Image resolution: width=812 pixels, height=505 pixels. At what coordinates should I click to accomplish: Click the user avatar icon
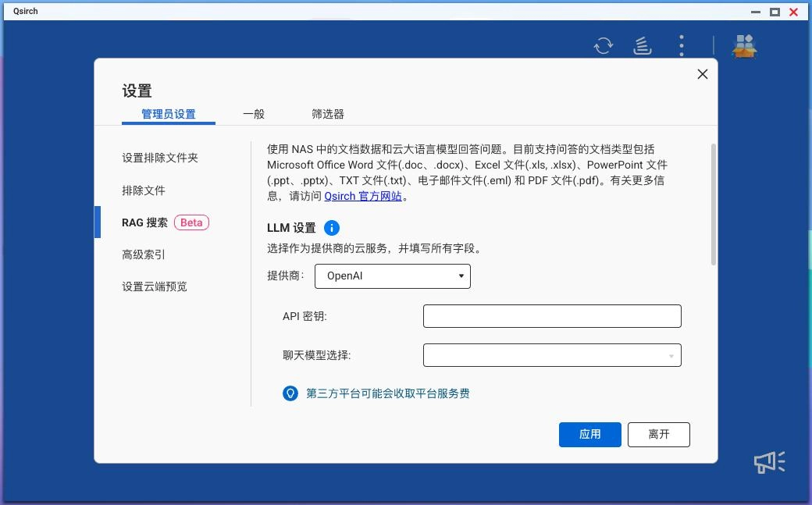point(744,46)
